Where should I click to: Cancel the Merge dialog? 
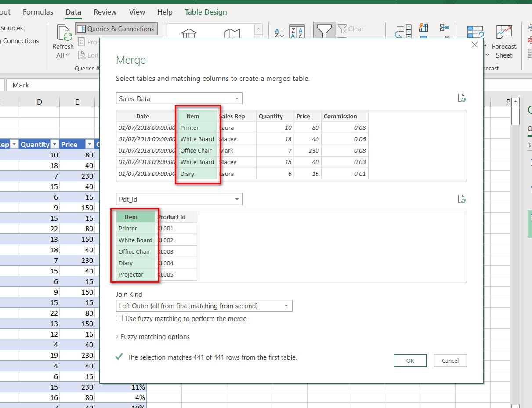point(450,361)
